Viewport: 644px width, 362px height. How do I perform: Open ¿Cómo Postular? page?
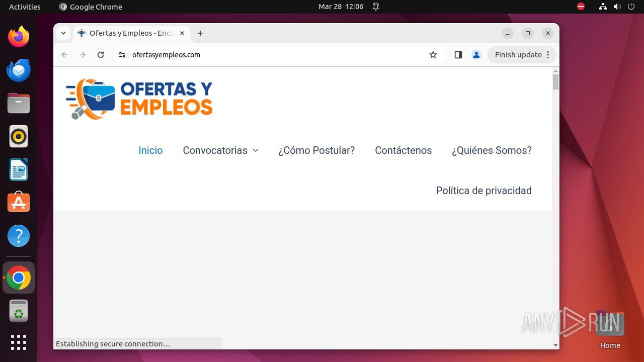pos(316,150)
